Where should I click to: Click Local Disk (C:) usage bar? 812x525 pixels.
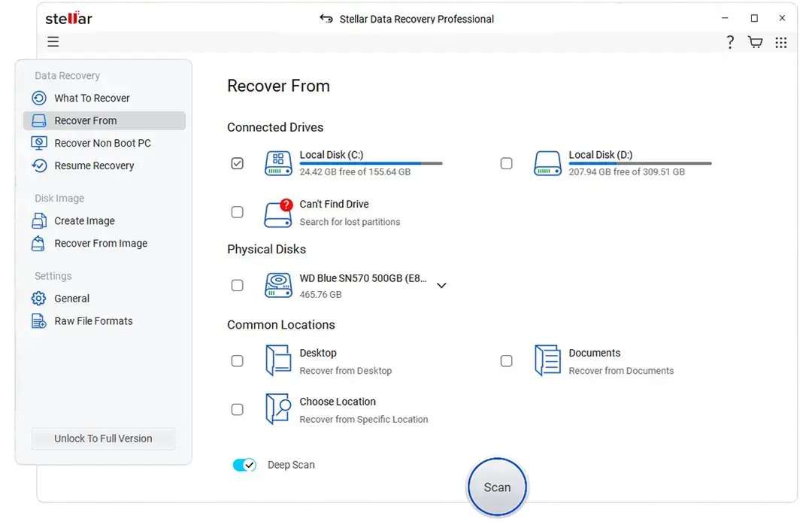point(371,163)
